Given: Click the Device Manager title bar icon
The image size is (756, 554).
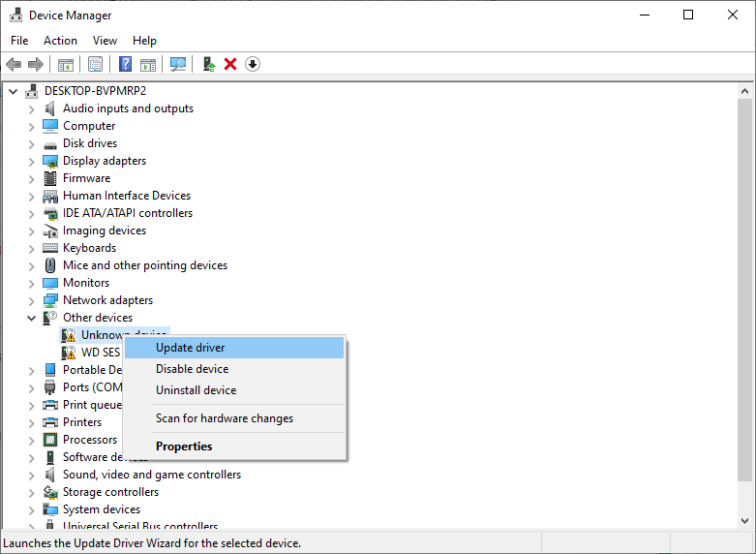Looking at the screenshot, I should 15,15.
